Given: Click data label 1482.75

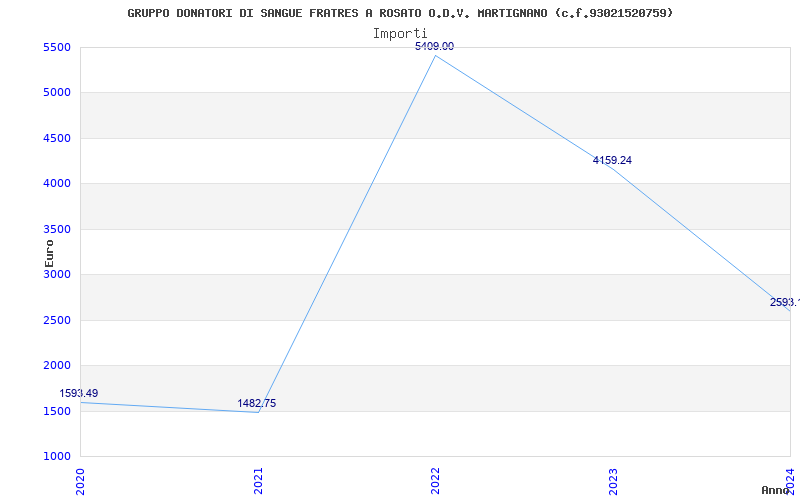Looking at the screenshot, I should (x=257, y=404).
